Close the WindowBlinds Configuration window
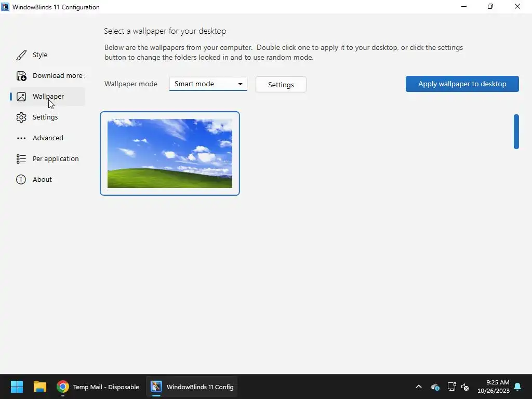Screen dimensions: 532x399 (x=517, y=6)
